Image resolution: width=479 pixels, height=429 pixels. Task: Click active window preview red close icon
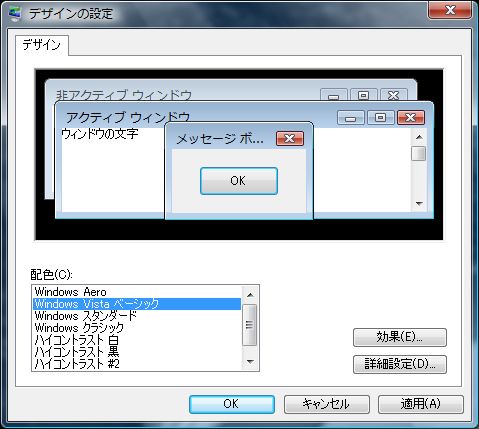(411, 118)
